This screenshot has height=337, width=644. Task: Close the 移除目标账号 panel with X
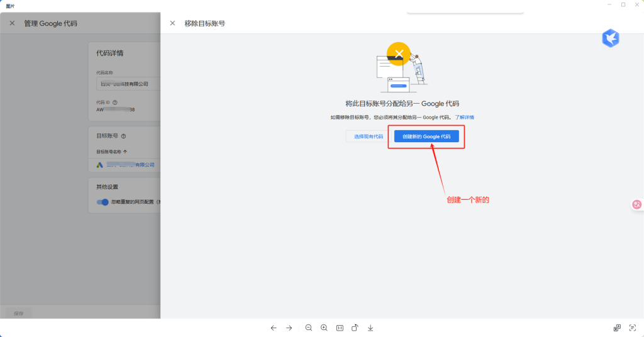172,23
